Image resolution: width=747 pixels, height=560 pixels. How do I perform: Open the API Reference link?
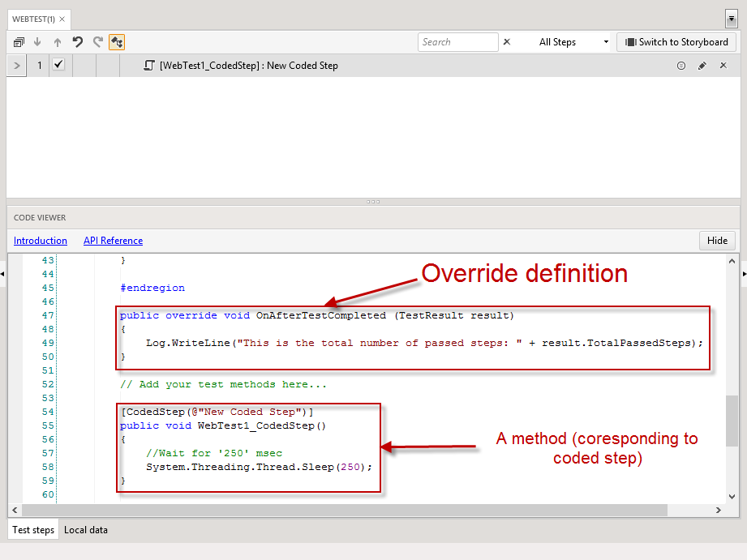click(x=114, y=241)
